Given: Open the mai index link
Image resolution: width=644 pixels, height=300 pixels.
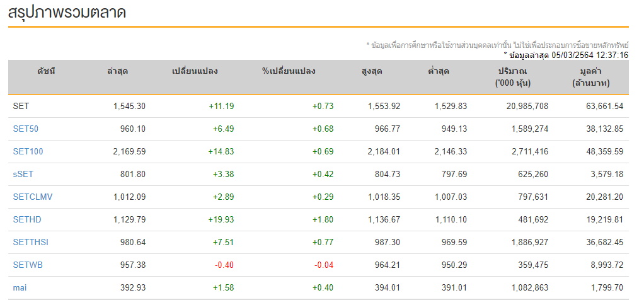Looking at the screenshot, I should (20, 287).
